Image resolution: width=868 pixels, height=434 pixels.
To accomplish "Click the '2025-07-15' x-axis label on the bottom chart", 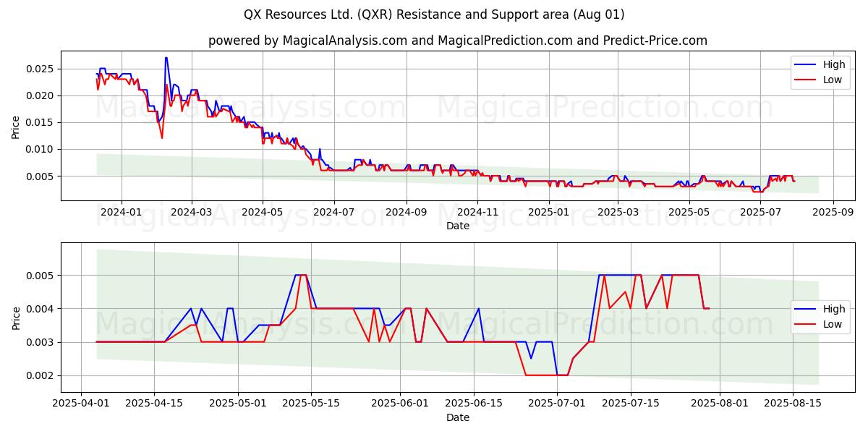I will (x=631, y=404).
